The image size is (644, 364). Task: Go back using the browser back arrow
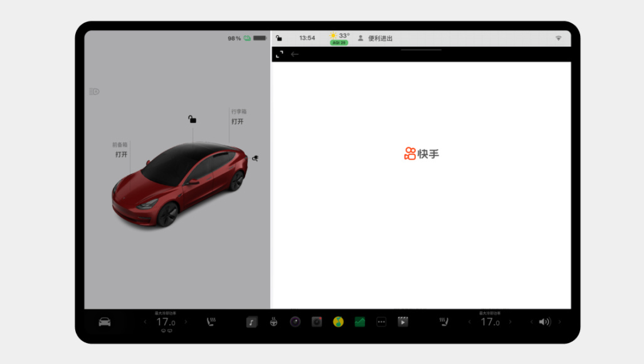(295, 55)
